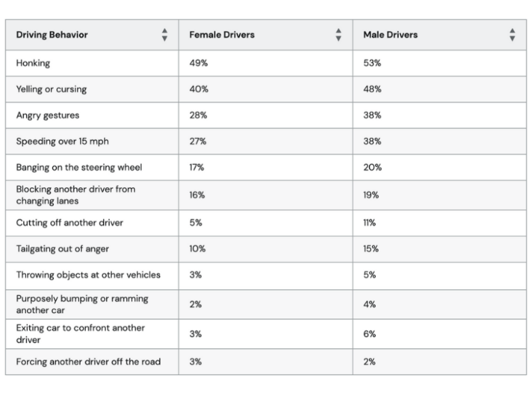
Task: Click Forcing another driver off the road
Action: point(88,361)
